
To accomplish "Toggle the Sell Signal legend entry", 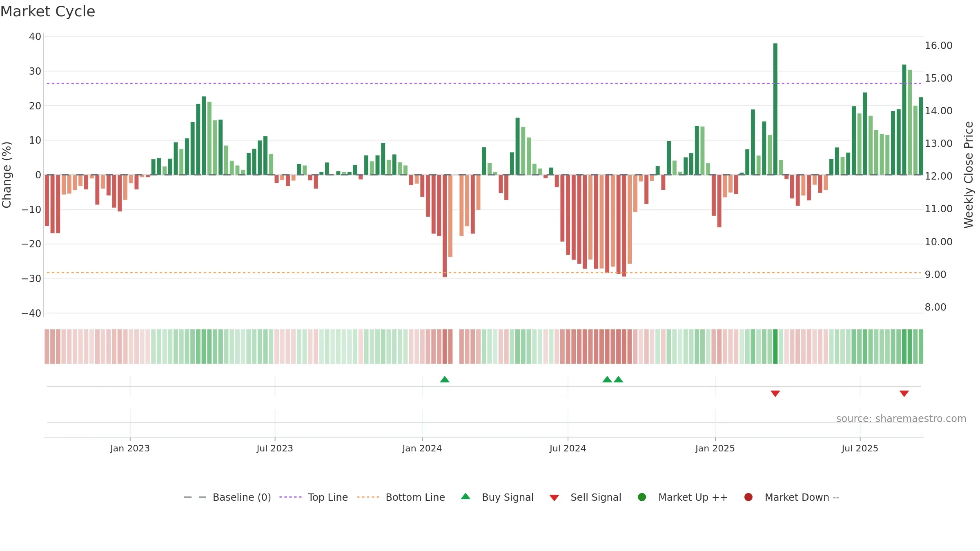I will tap(585, 497).
